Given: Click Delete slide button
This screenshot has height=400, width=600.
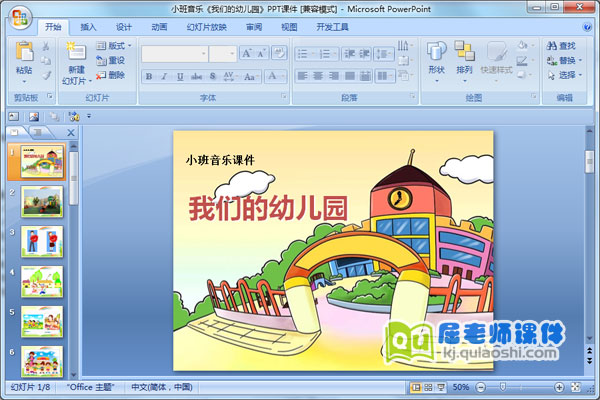Looking at the screenshot, I should tap(111, 75).
